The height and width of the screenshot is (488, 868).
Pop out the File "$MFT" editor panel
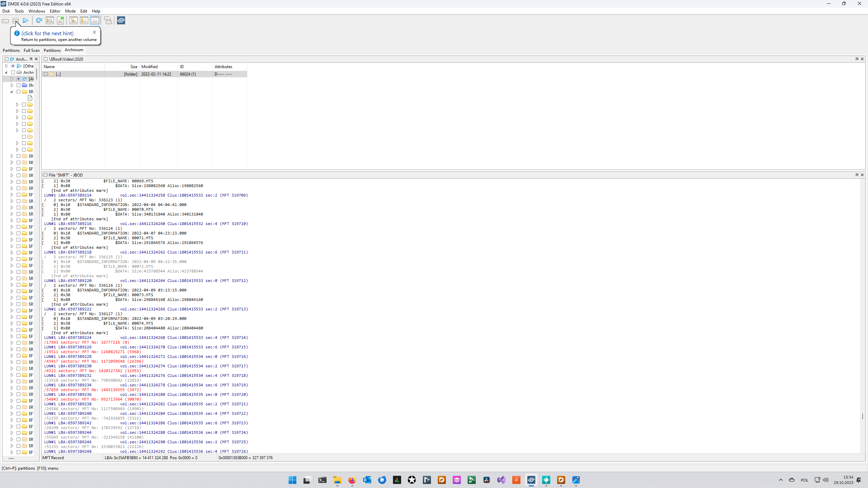point(857,175)
